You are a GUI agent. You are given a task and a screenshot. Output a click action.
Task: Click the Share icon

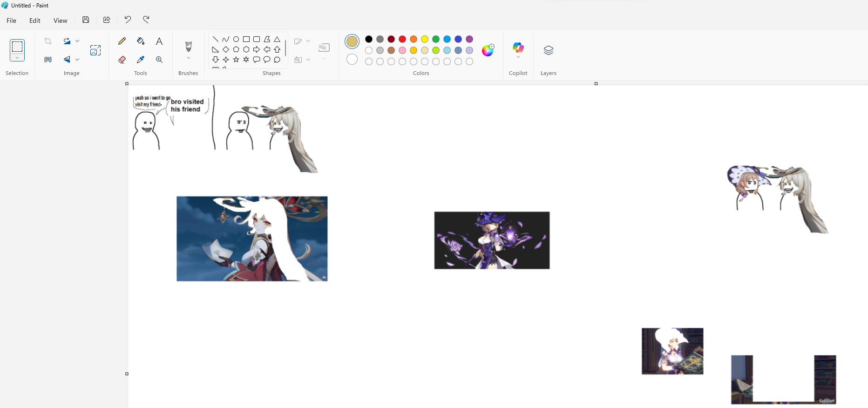click(107, 20)
